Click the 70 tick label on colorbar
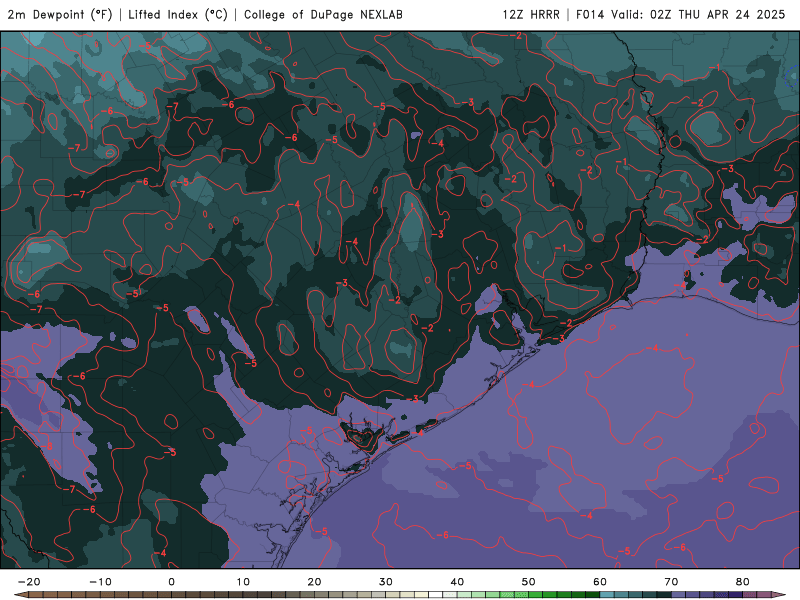800x600 pixels. point(671,582)
